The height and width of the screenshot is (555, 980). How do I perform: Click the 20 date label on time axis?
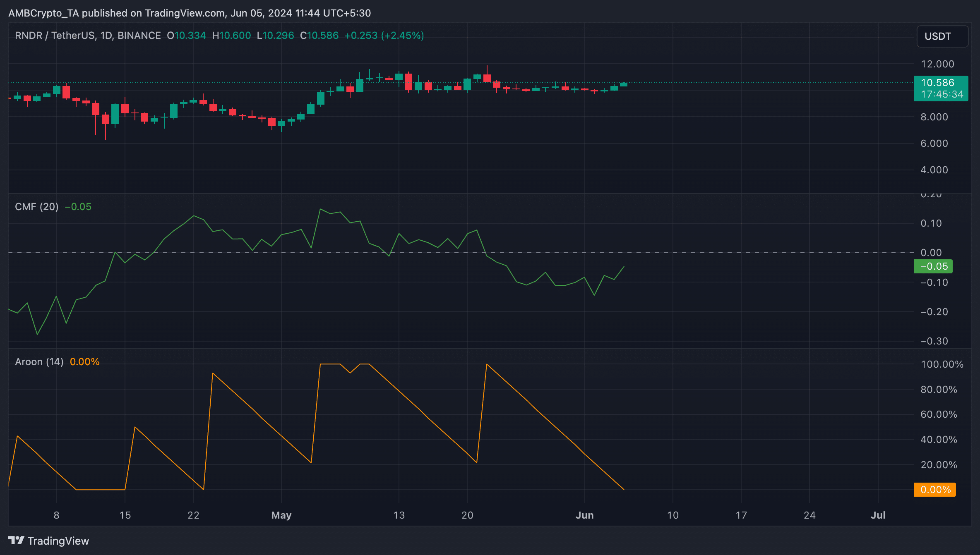(467, 515)
